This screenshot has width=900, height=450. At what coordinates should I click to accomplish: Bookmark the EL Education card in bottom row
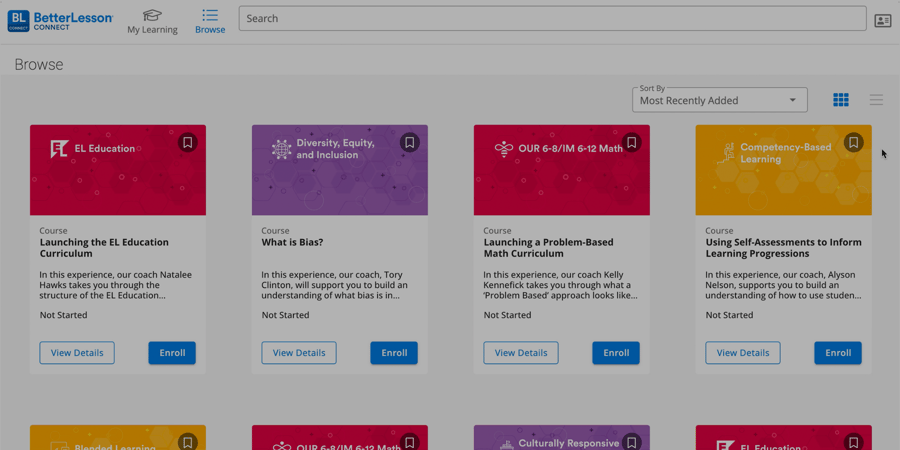pyautogui.click(x=854, y=443)
